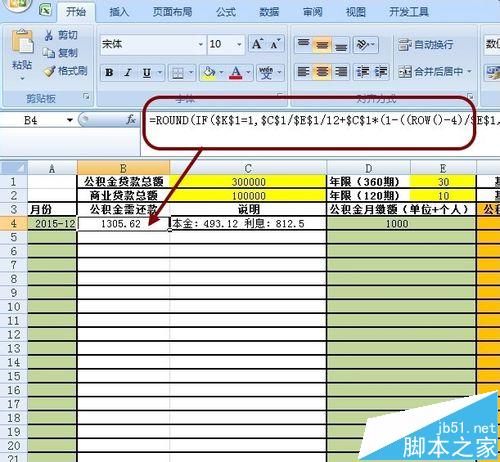Open the clipboard group dialog launcher

click(86, 97)
